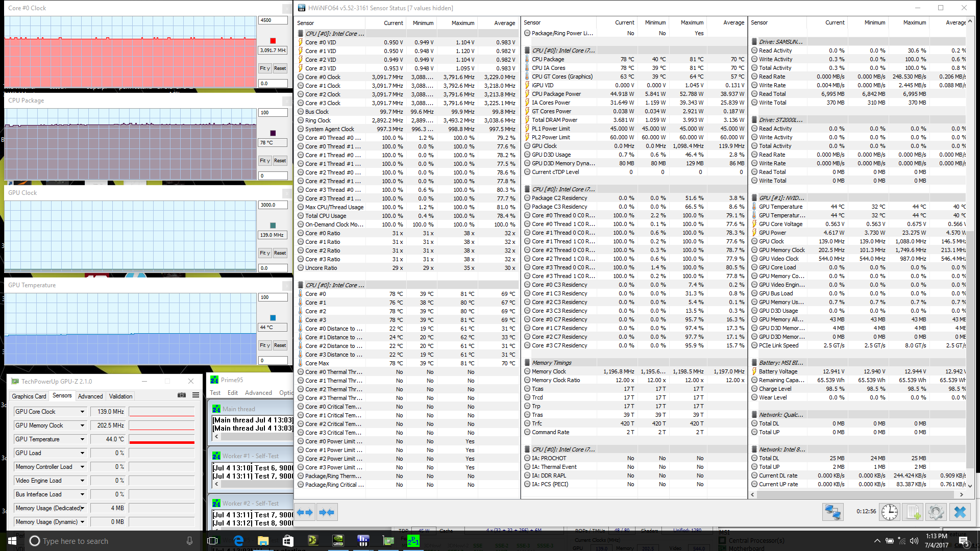Open File Explorer from the taskbar
The image size is (980, 551).
(263, 541)
